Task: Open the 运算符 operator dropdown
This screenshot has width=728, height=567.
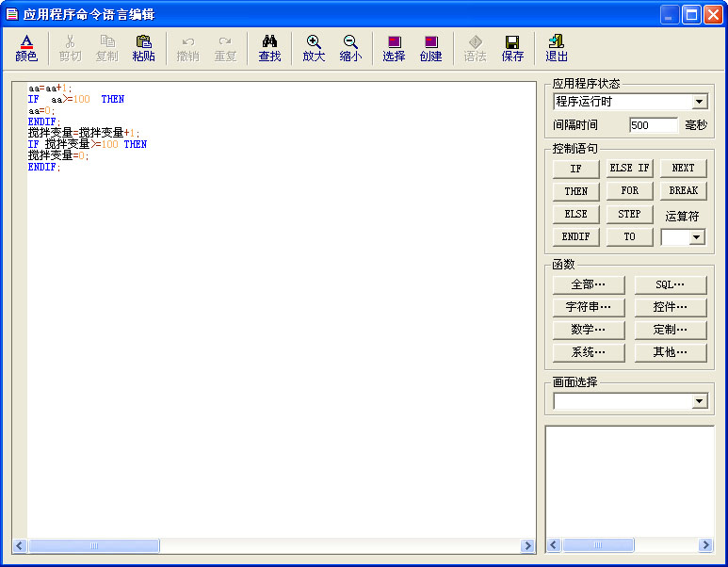Action: (696, 237)
